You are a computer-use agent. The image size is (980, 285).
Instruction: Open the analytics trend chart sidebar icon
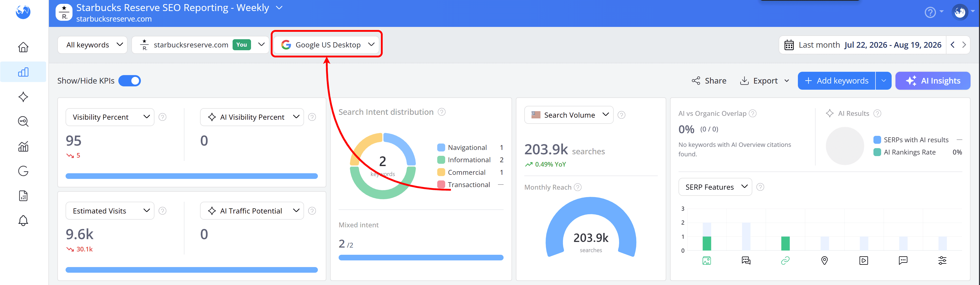click(23, 146)
